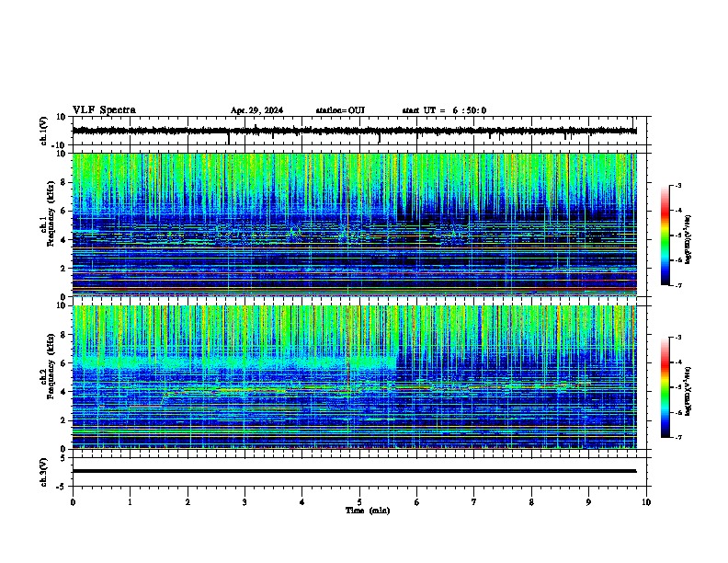Image resolution: width=728 pixels, height=563 pixels.
Task: Click tick label "5" on the Time axis
Action: coord(359,502)
